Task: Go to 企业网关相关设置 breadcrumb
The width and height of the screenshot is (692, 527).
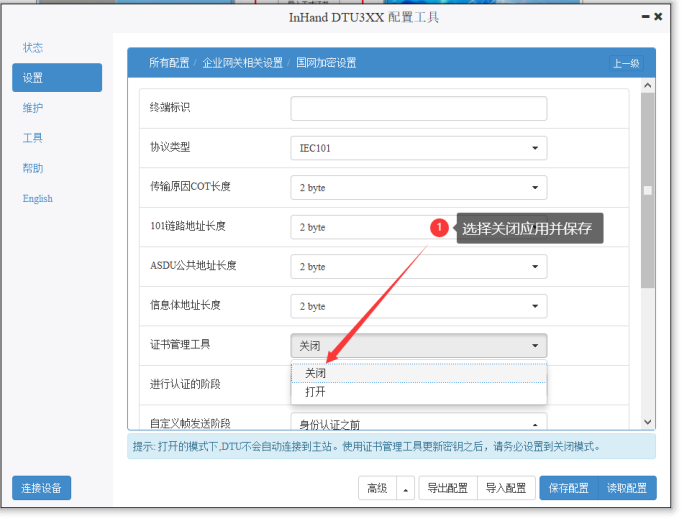Action: [242, 63]
